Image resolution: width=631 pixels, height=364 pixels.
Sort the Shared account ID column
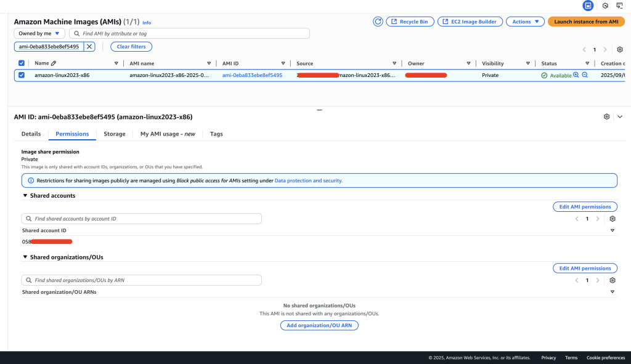[613, 231]
